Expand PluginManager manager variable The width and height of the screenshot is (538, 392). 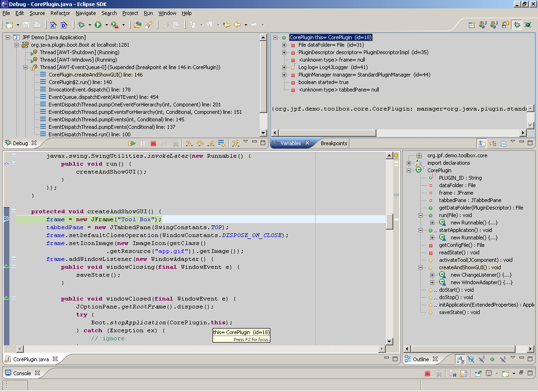[x=284, y=75]
